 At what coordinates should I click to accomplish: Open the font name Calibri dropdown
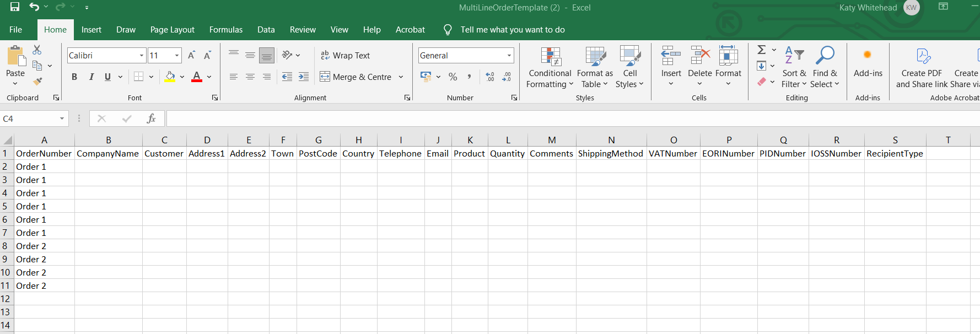pyautogui.click(x=142, y=56)
